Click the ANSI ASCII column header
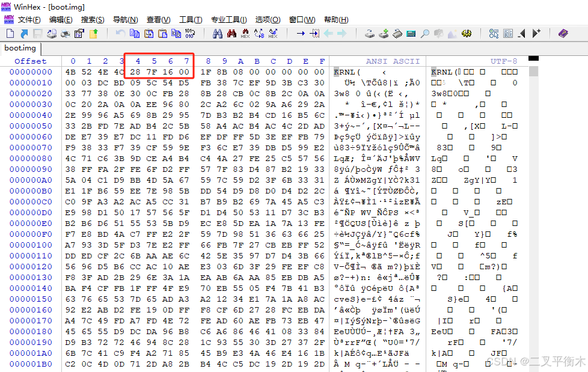The width and height of the screenshot is (588, 372). (x=393, y=61)
